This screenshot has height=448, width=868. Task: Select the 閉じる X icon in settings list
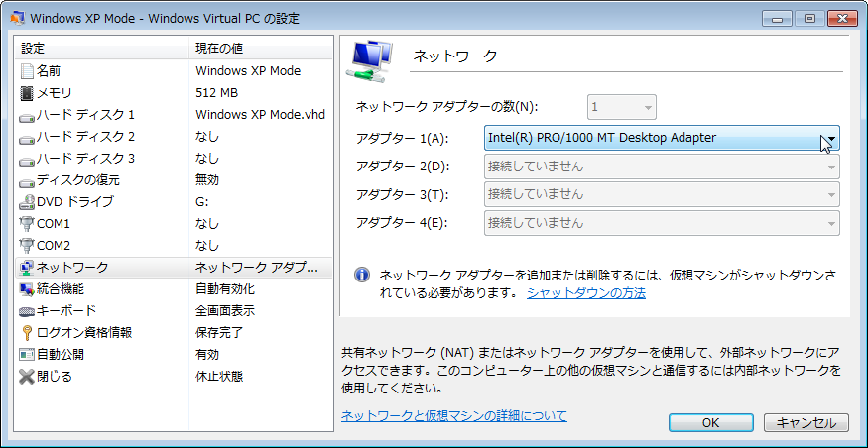26,377
